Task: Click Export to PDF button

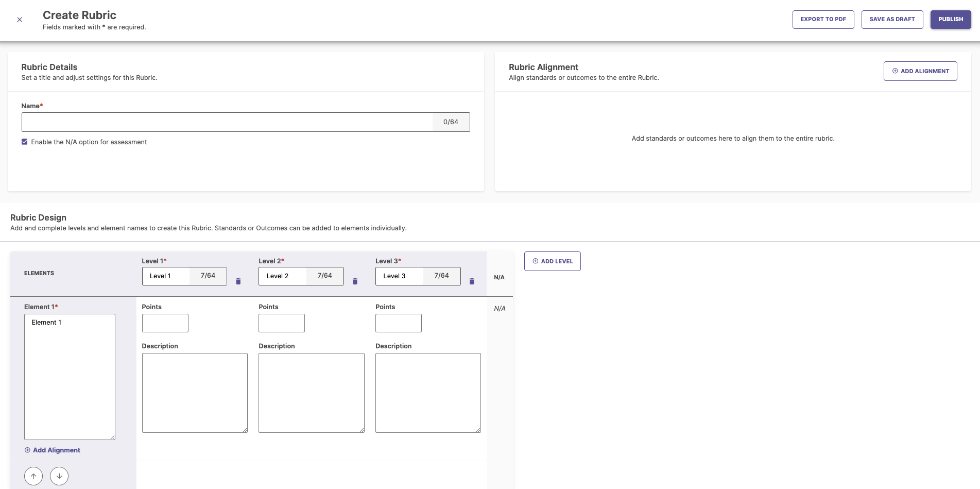Action: [823, 20]
